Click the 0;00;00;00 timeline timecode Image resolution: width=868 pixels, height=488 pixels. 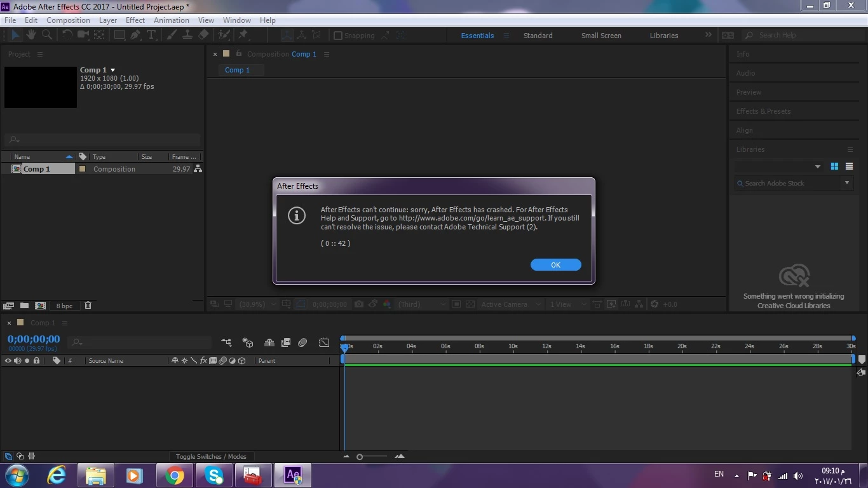point(34,339)
